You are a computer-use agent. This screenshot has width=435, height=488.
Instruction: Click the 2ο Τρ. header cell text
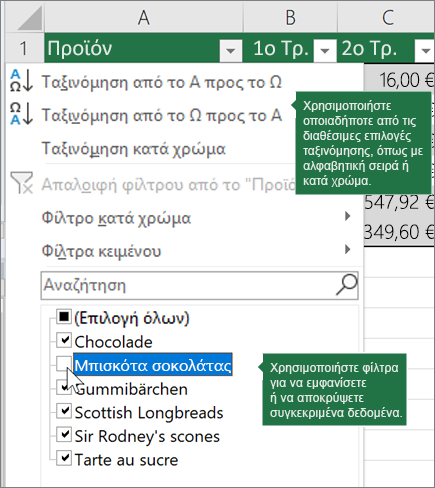(369, 49)
